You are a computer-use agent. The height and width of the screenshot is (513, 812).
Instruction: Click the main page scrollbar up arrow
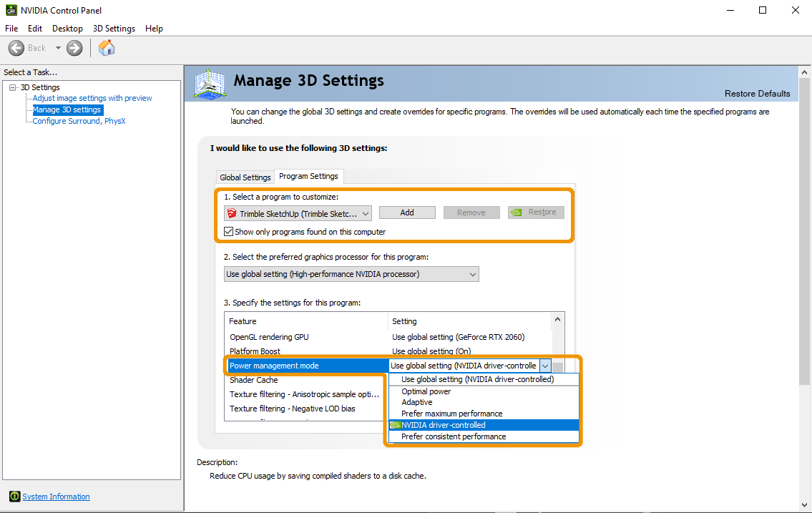(804, 72)
